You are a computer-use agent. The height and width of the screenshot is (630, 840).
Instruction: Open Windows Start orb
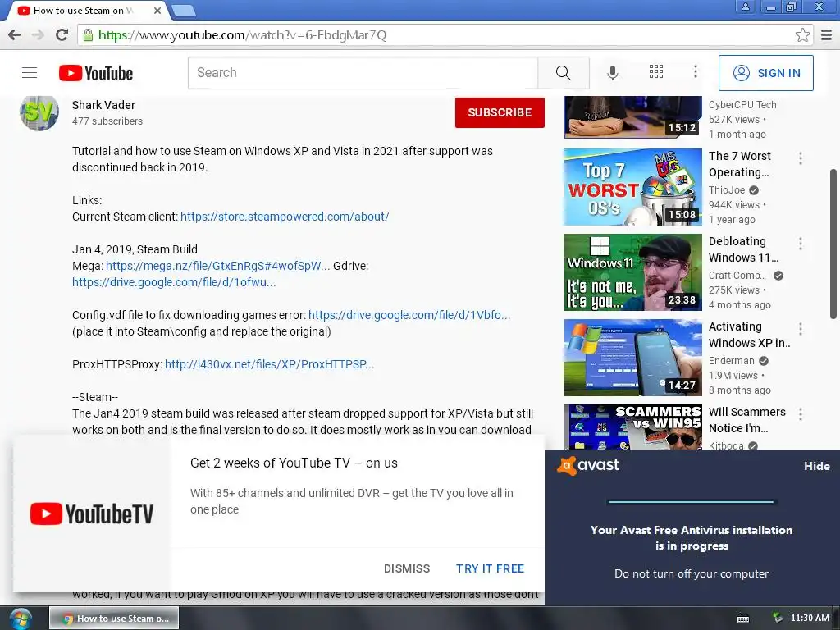[x=21, y=619]
